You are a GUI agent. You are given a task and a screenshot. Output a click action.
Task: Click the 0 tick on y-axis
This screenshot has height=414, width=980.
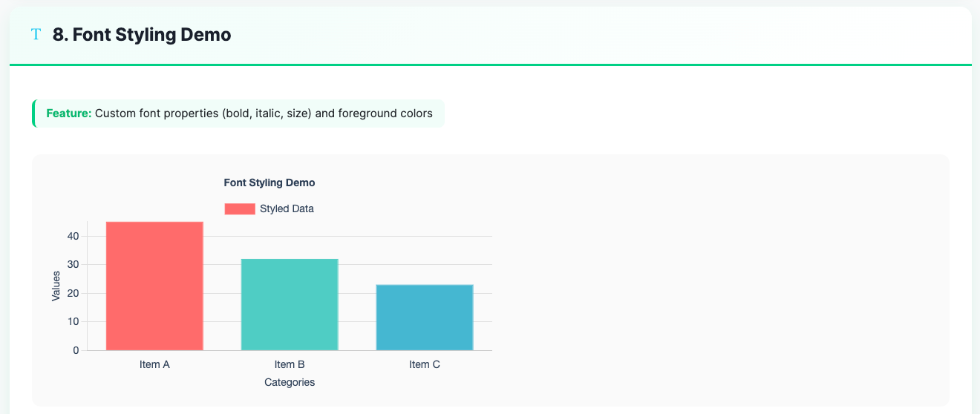(75, 350)
